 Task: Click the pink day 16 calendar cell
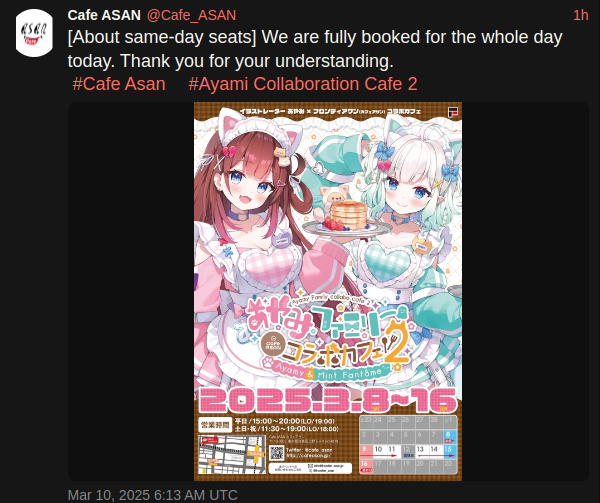tap(366, 466)
